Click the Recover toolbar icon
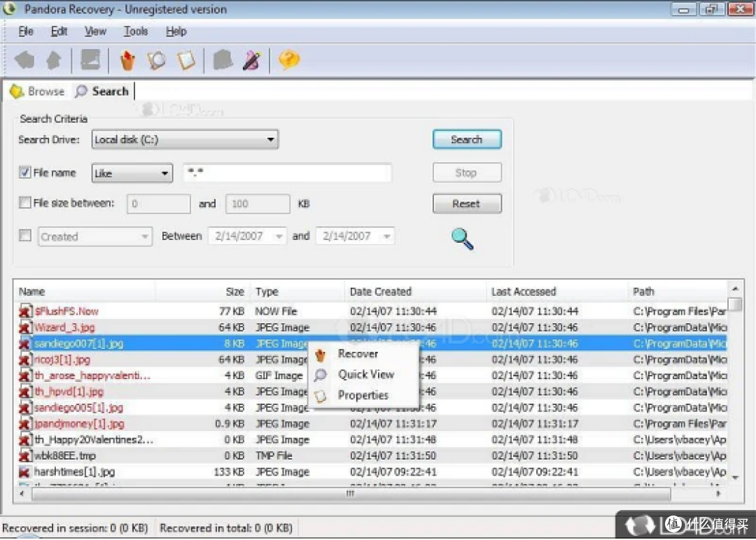 (x=127, y=60)
